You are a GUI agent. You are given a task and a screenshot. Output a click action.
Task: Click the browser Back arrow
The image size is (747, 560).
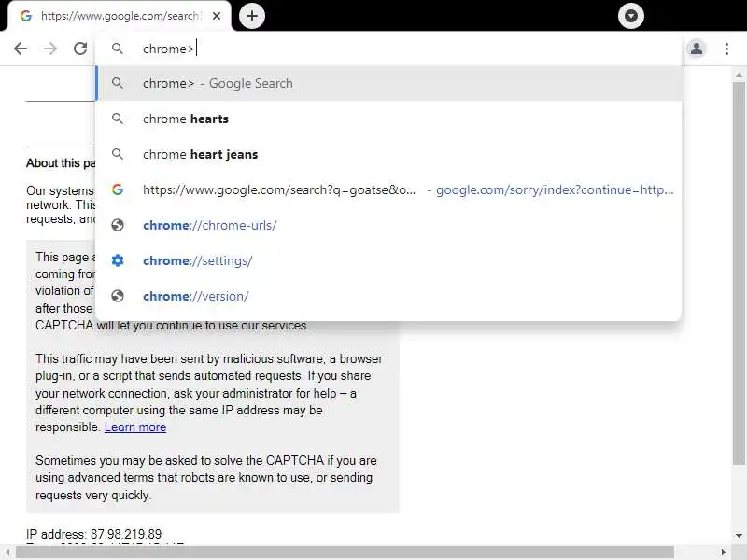point(21,49)
